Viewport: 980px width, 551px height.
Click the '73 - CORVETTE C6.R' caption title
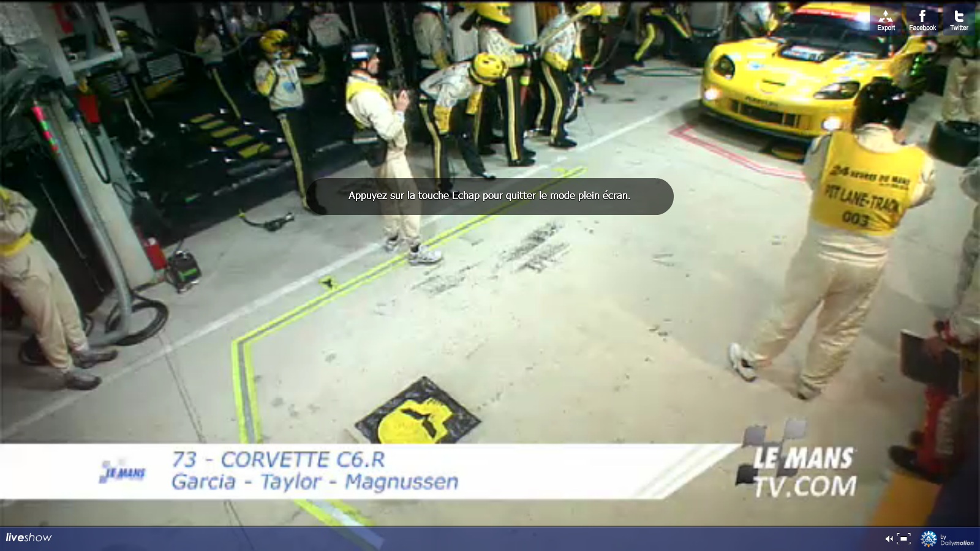(x=278, y=459)
